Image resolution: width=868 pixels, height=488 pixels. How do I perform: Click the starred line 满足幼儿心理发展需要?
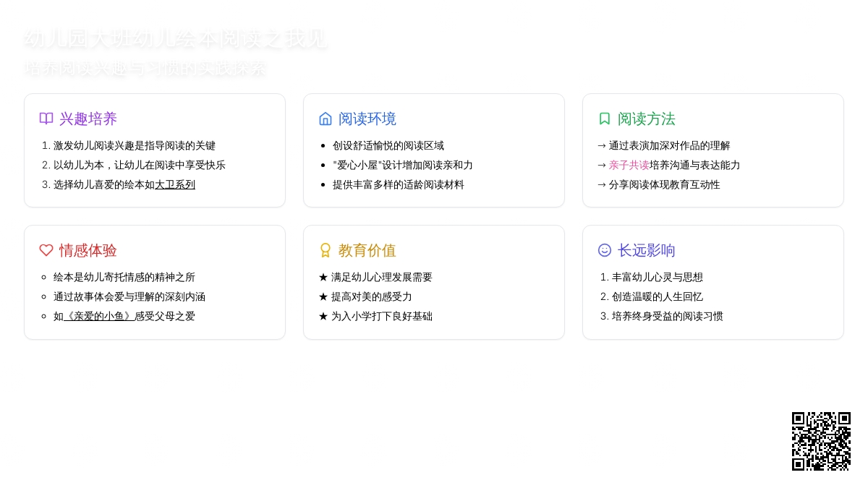point(375,277)
